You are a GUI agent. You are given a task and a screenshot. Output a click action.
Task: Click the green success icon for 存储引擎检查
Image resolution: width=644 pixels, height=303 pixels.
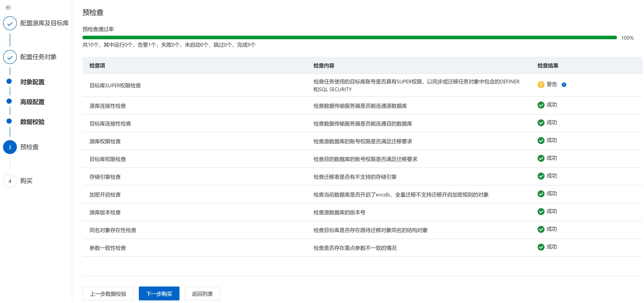click(541, 176)
